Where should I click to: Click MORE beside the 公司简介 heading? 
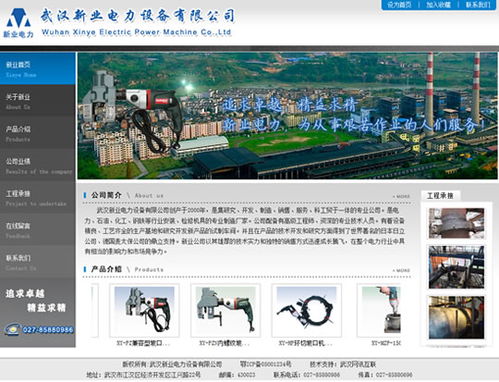401,196
